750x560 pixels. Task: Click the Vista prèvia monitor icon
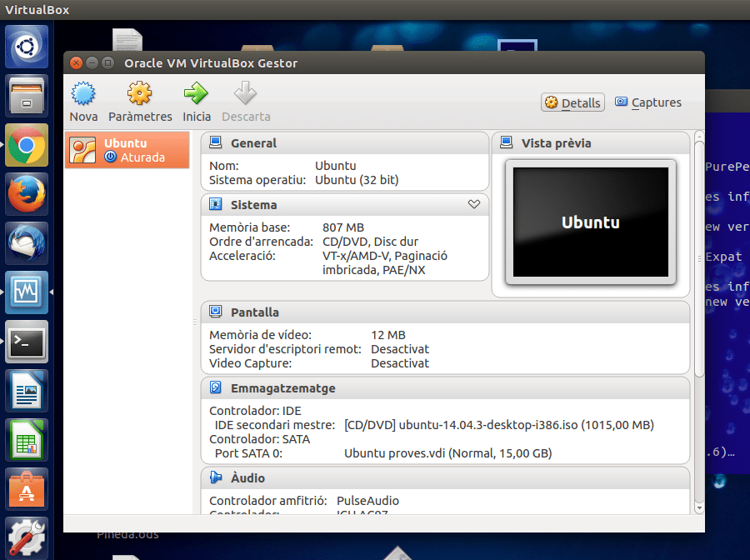[x=506, y=142]
